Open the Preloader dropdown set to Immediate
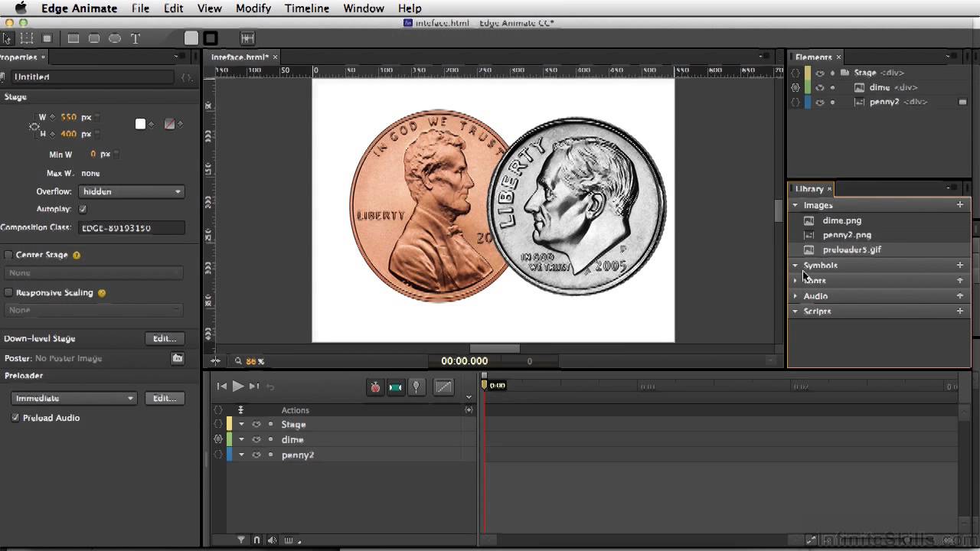Image resolution: width=980 pixels, height=551 pixels. coord(73,398)
